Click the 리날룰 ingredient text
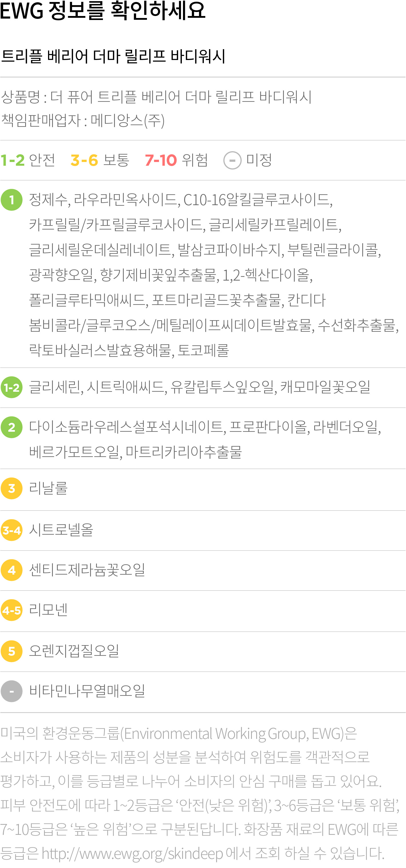Viewport: 406px width, 868px height. click(49, 488)
